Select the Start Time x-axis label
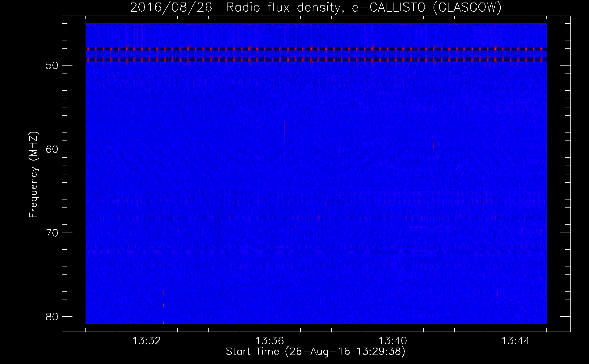Image resolution: width=589 pixels, height=364 pixels. point(315,352)
